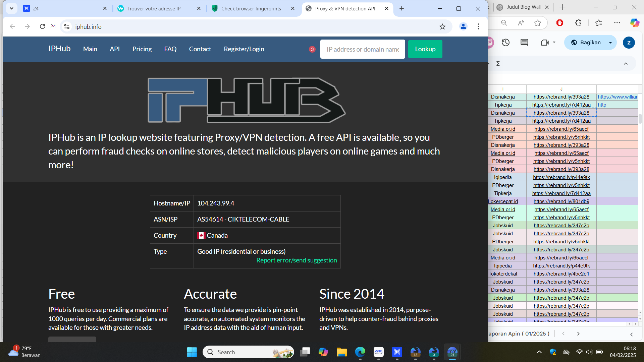Open Task View on the taskbar
The width and height of the screenshot is (644, 362).
point(305,352)
